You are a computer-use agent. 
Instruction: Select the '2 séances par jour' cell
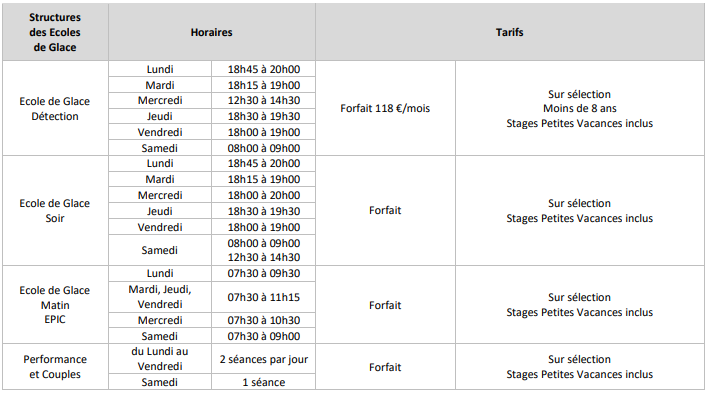tap(264, 359)
